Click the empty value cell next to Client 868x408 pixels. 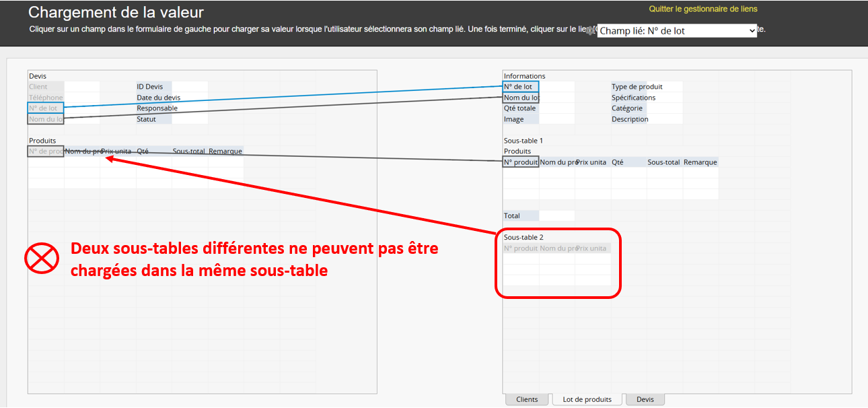[82, 87]
